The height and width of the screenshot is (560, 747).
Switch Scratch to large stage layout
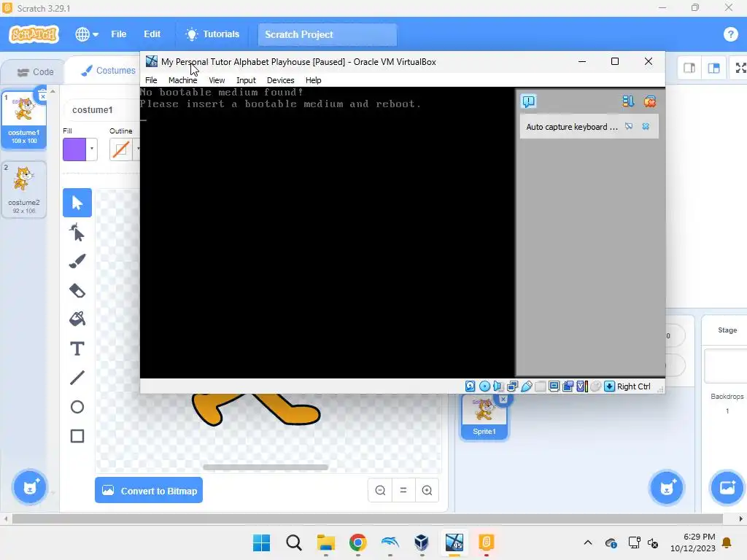click(713, 68)
